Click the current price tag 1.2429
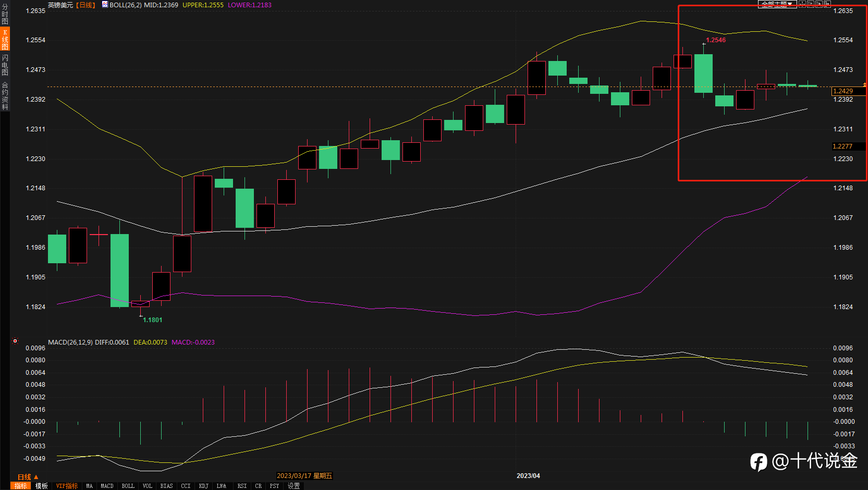The height and width of the screenshot is (490, 868). coord(848,91)
